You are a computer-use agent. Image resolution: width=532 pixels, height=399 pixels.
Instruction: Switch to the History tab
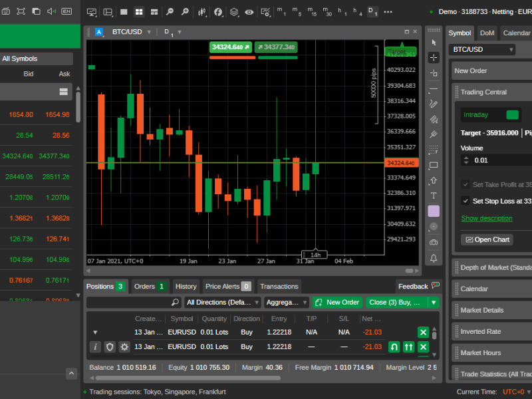[186, 286]
